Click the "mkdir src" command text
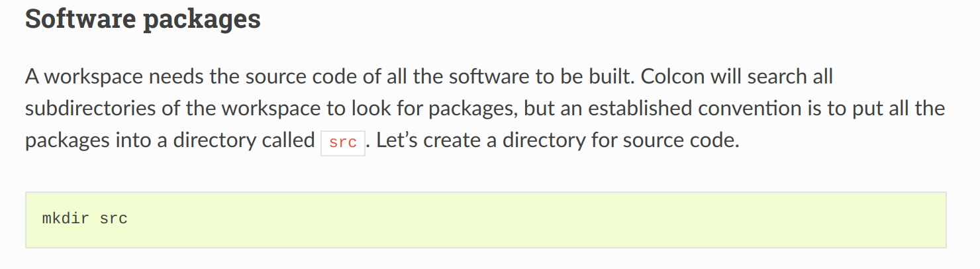The width and height of the screenshot is (980, 269). (85, 218)
